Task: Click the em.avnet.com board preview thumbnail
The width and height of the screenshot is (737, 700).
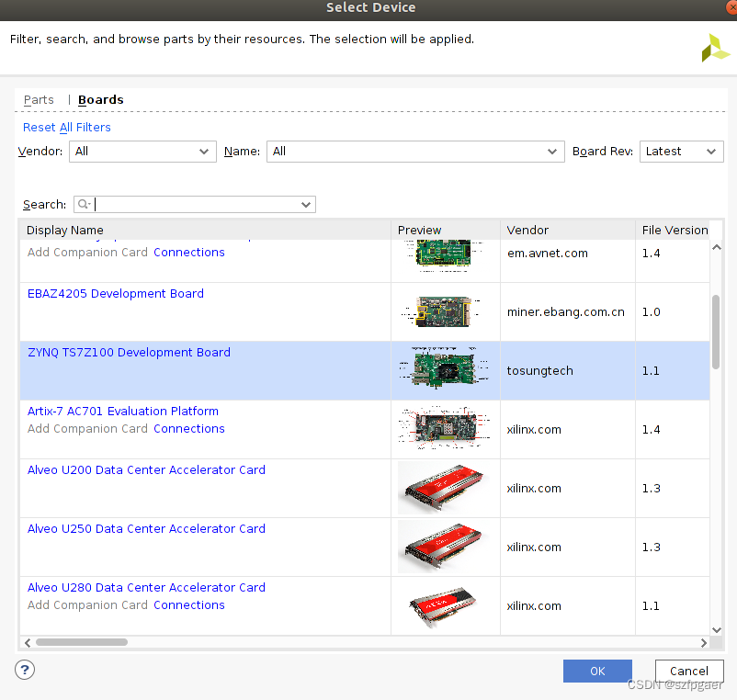Action: pos(443,255)
